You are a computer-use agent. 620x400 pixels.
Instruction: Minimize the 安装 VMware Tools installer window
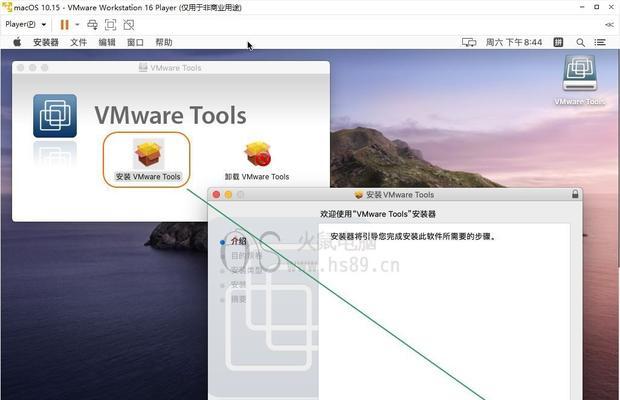coord(228,194)
